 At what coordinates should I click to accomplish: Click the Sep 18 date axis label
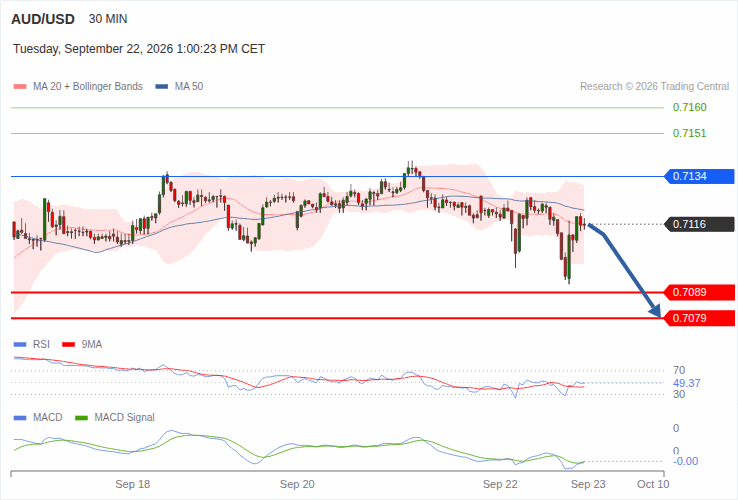point(133,484)
